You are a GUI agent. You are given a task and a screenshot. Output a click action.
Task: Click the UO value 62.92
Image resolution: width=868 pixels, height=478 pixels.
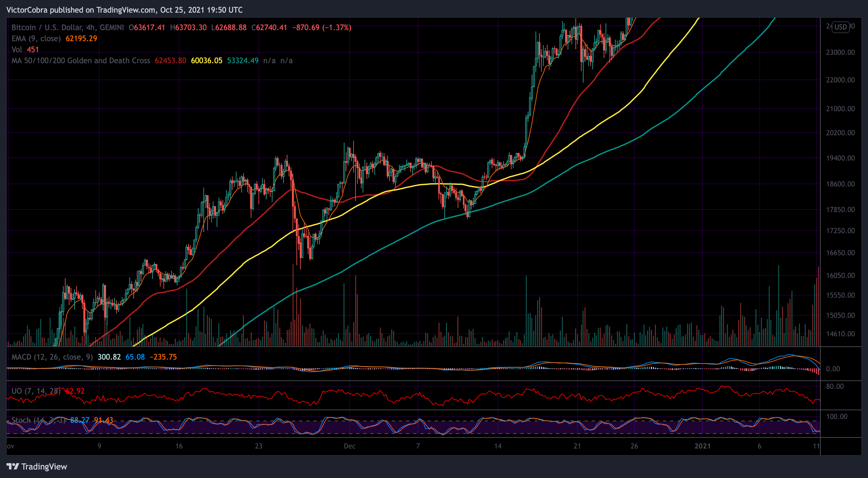(x=75, y=391)
